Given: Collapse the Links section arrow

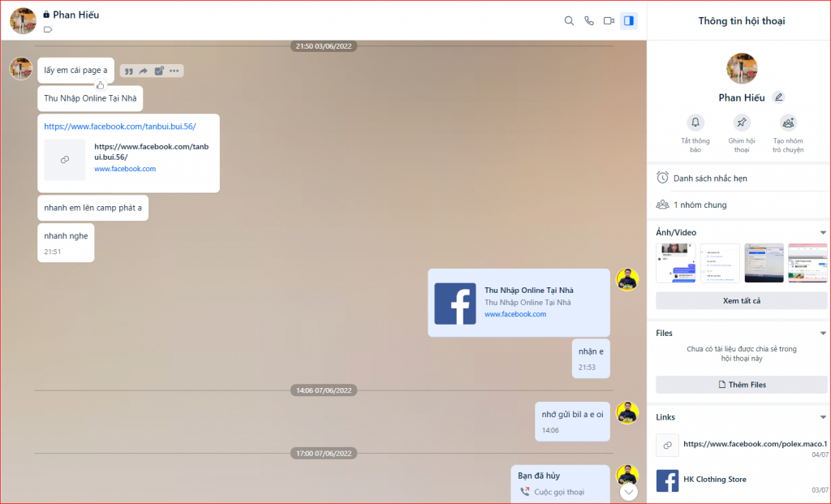Looking at the screenshot, I should pyautogui.click(x=823, y=418).
